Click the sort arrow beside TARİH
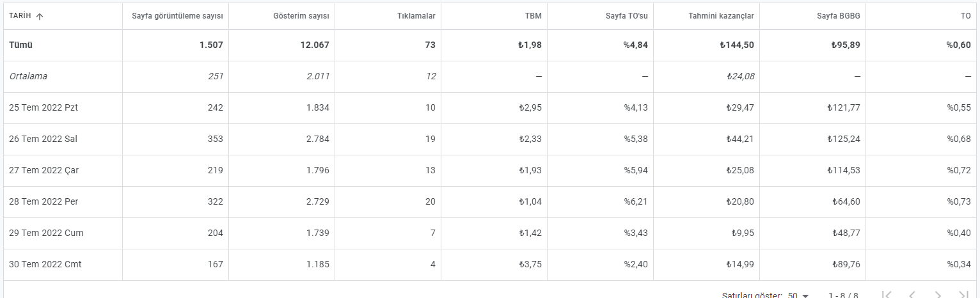The image size is (980, 298). pos(40,17)
